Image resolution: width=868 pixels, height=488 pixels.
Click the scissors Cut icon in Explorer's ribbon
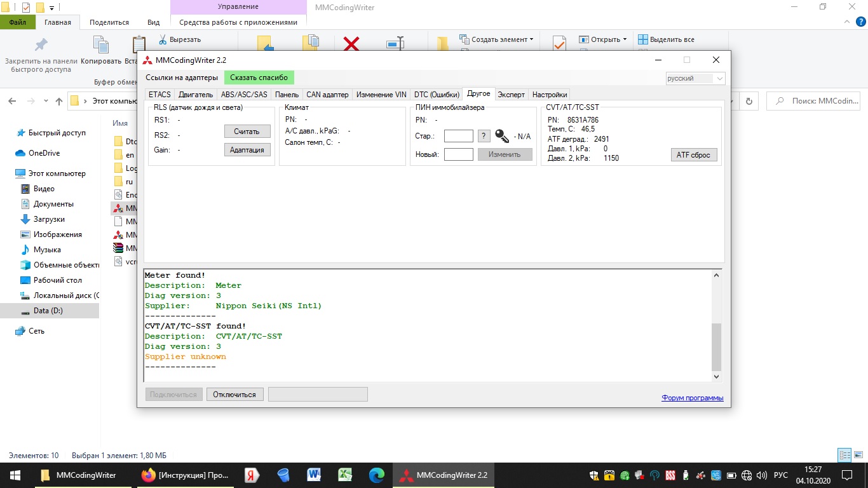tap(163, 39)
